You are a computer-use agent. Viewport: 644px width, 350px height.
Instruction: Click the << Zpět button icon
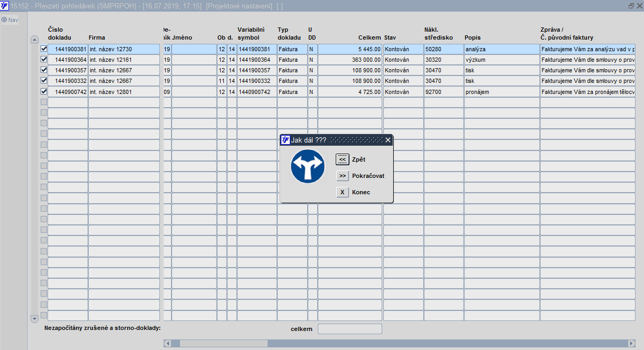tap(343, 159)
